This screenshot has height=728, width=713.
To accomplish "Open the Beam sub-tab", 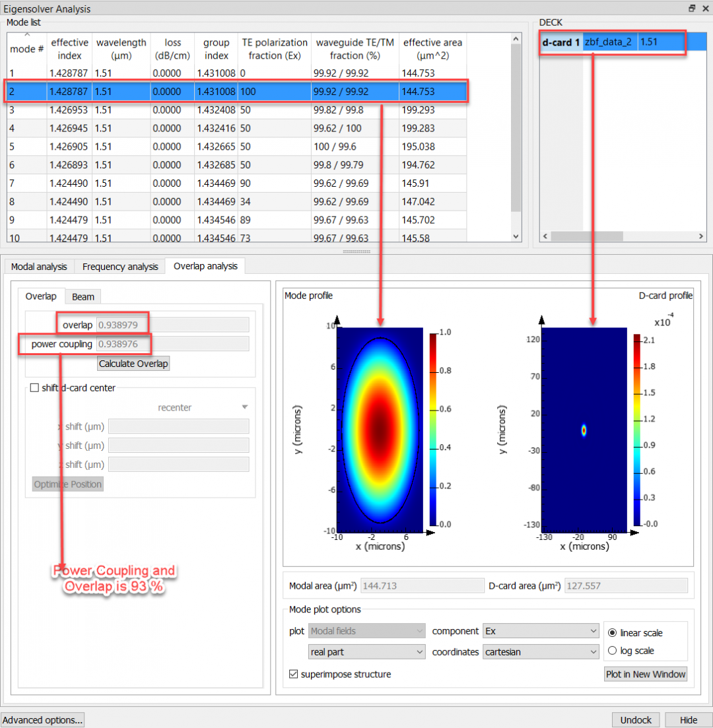I will click(83, 296).
